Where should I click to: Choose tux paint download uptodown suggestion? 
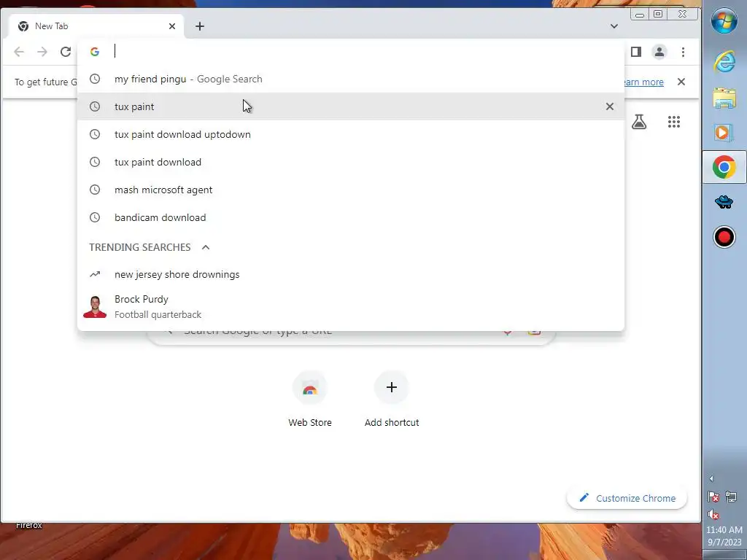click(351, 134)
